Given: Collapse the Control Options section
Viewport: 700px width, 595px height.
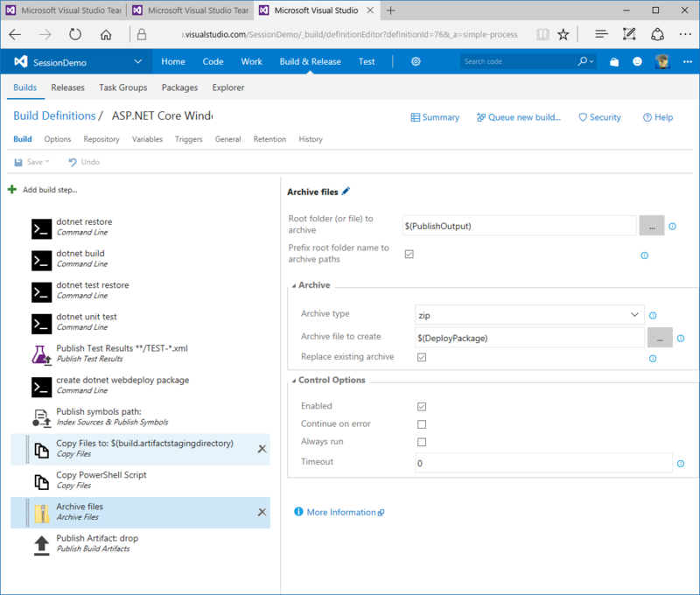Looking at the screenshot, I should pos(294,381).
